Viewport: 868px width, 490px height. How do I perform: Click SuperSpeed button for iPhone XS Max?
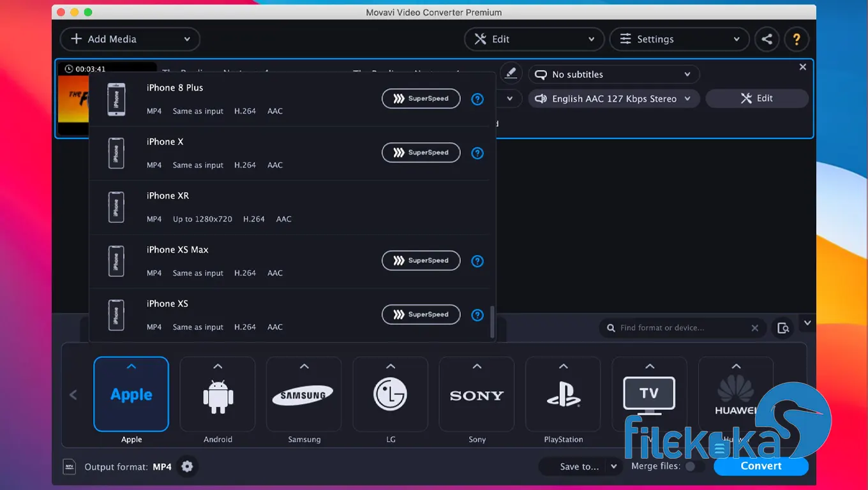coord(421,260)
